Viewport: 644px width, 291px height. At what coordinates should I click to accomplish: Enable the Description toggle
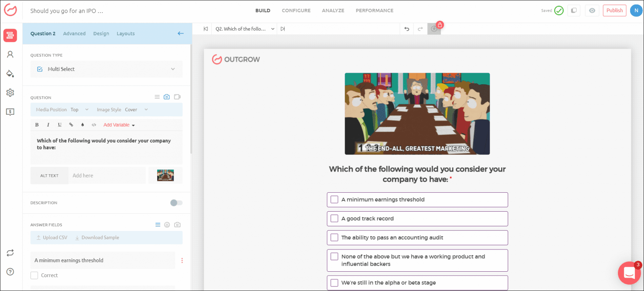tap(176, 202)
